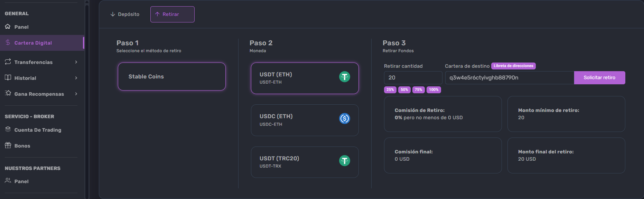
Task: Set the withdrawal amount to 50%
Action: (x=404, y=89)
